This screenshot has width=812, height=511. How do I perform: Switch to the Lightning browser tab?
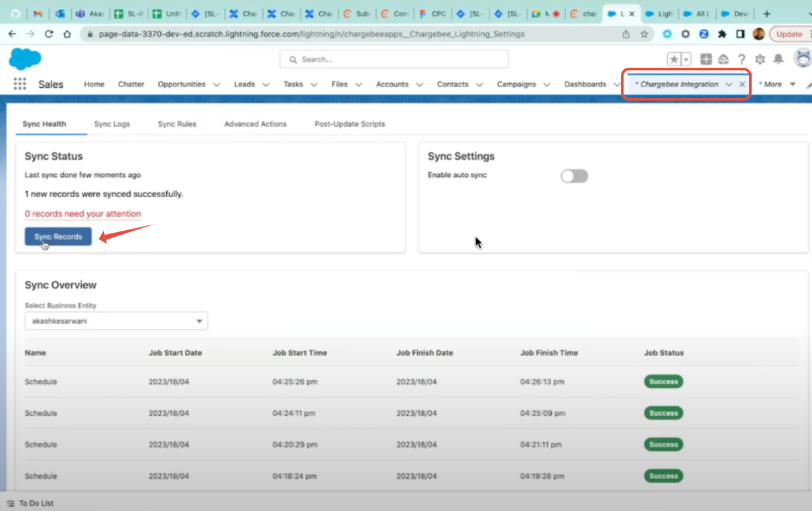658,13
